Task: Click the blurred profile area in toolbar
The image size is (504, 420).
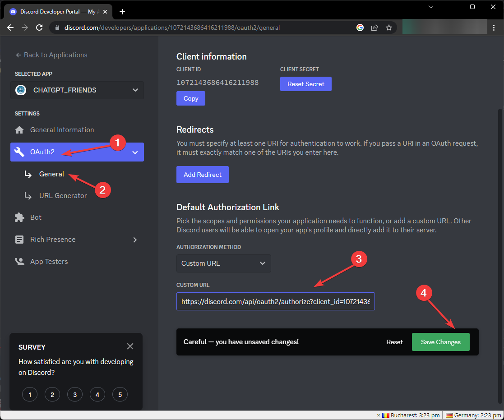Action: click(x=444, y=28)
